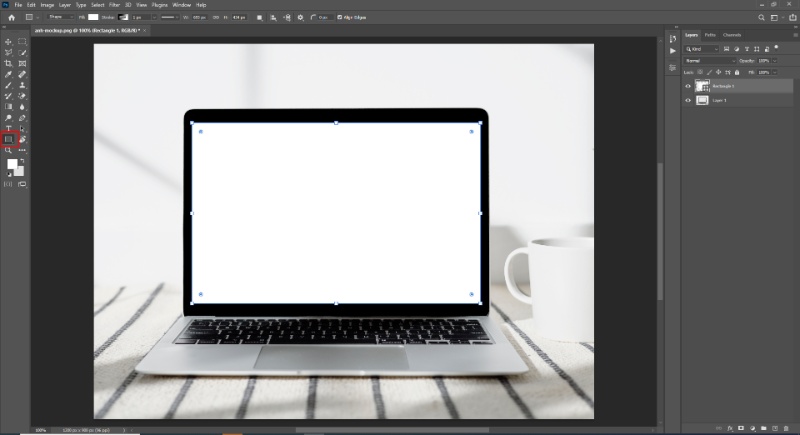Select the Move tool
Screen dimensions: 800x435
[x=8, y=42]
